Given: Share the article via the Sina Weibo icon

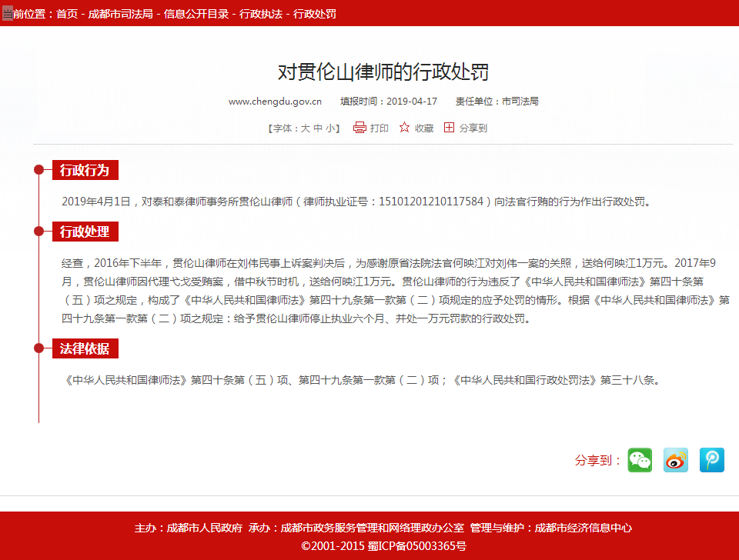Looking at the screenshot, I should point(676,460).
